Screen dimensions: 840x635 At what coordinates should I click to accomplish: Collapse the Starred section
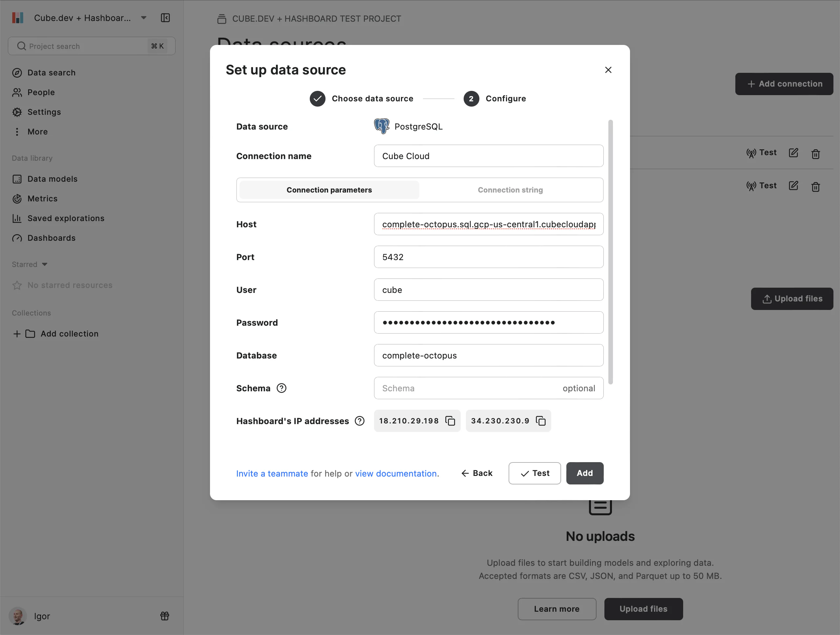(x=44, y=264)
